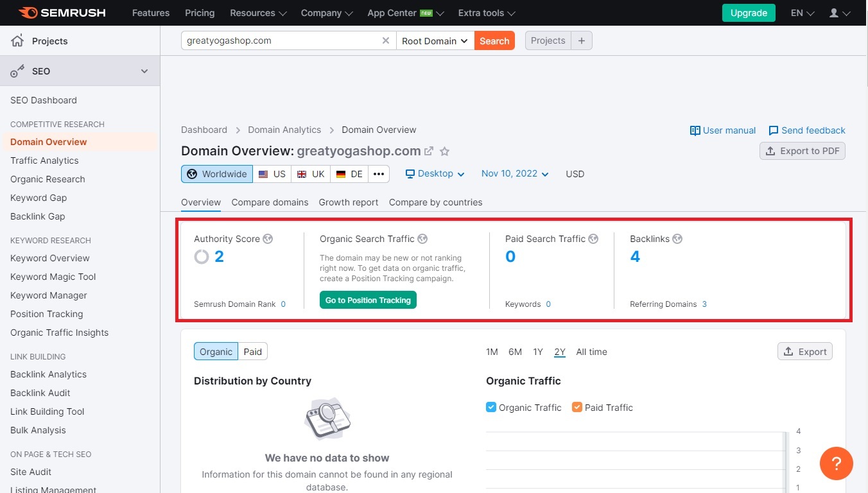Click the SEO key icon in sidebar
868x493 pixels.
(17, 71)
